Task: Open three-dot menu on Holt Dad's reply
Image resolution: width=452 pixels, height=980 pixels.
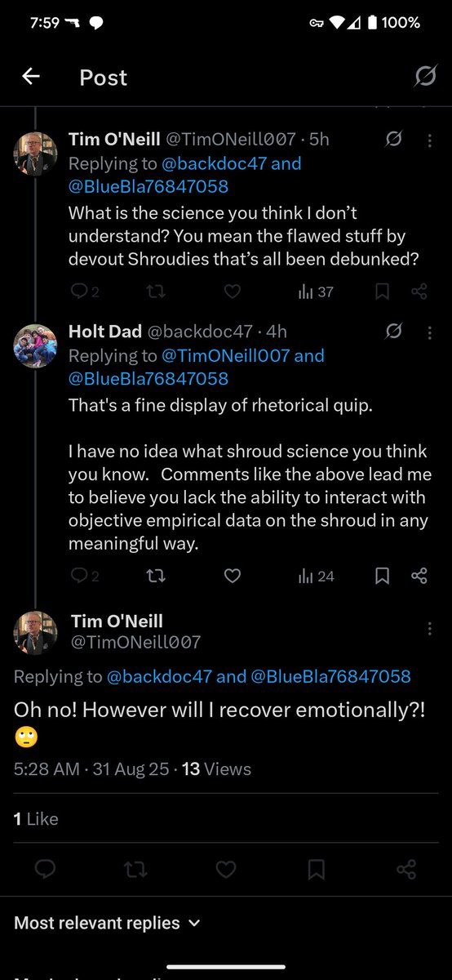Action: [430, 332]
